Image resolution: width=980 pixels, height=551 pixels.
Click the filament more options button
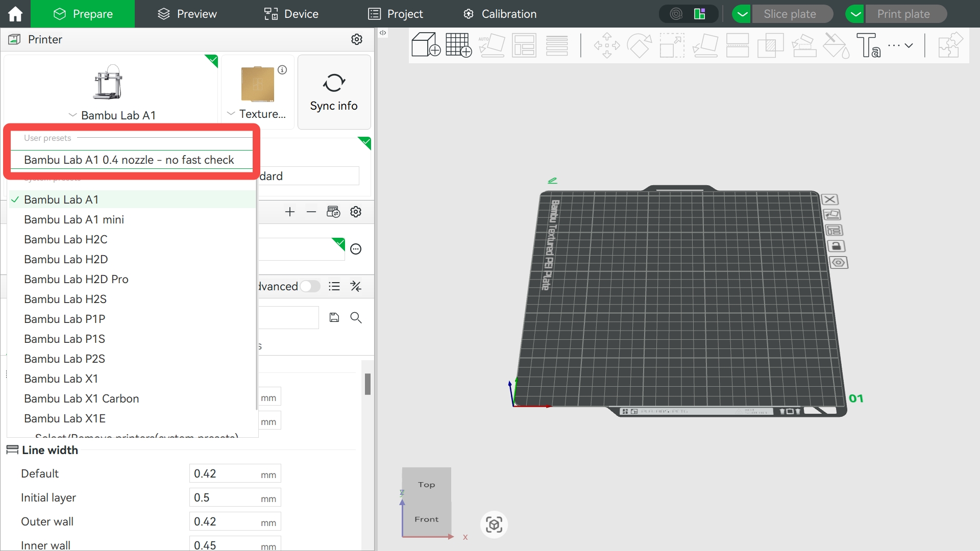click(356, 249)
